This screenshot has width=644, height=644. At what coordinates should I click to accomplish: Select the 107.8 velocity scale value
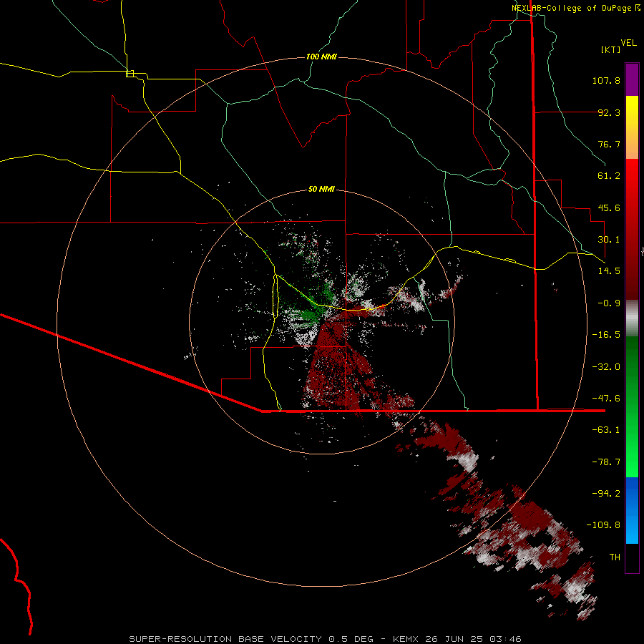[606, 80]
